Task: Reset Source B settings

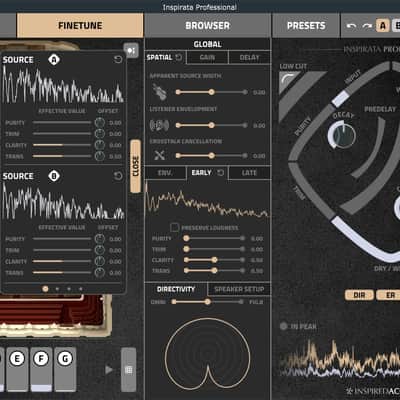Action: pos(118,176)
